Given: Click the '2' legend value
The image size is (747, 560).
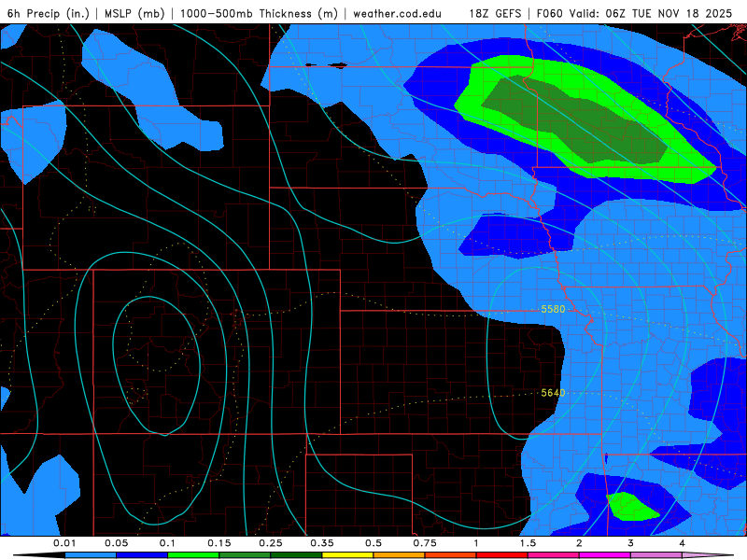Looking at the screenshot, I should click(x=579, y=543).
